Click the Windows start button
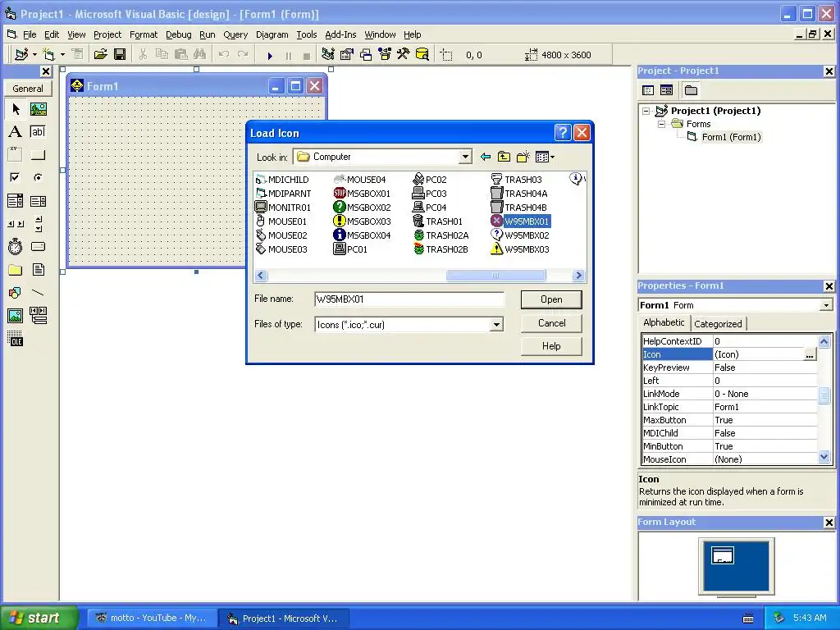The image size is (840, 630). click(x=39, y=618)
